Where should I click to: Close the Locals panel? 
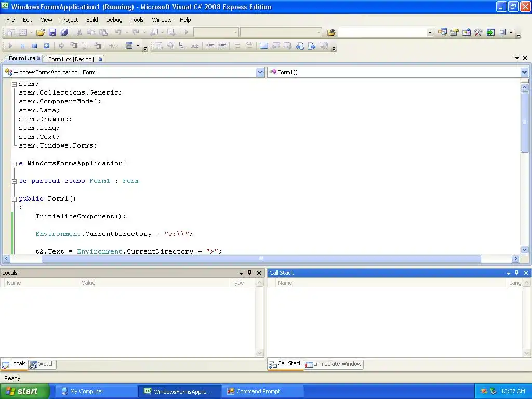tap(259, 273)
